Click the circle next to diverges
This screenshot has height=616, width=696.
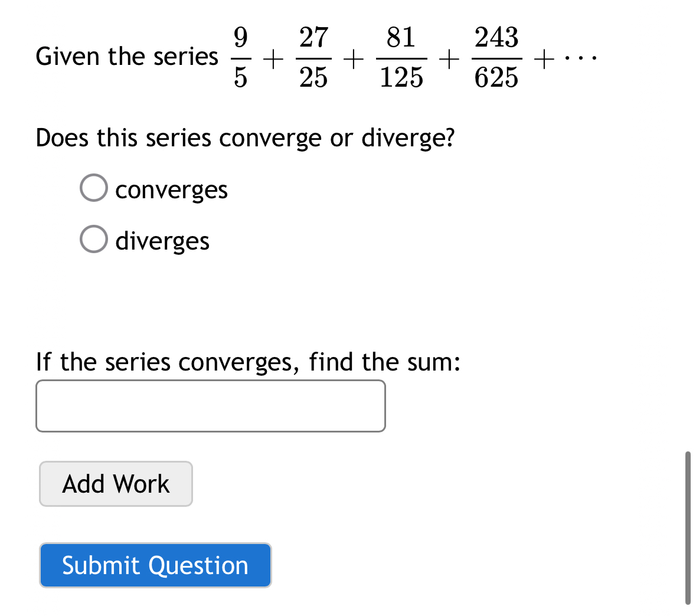click(93, 239)
